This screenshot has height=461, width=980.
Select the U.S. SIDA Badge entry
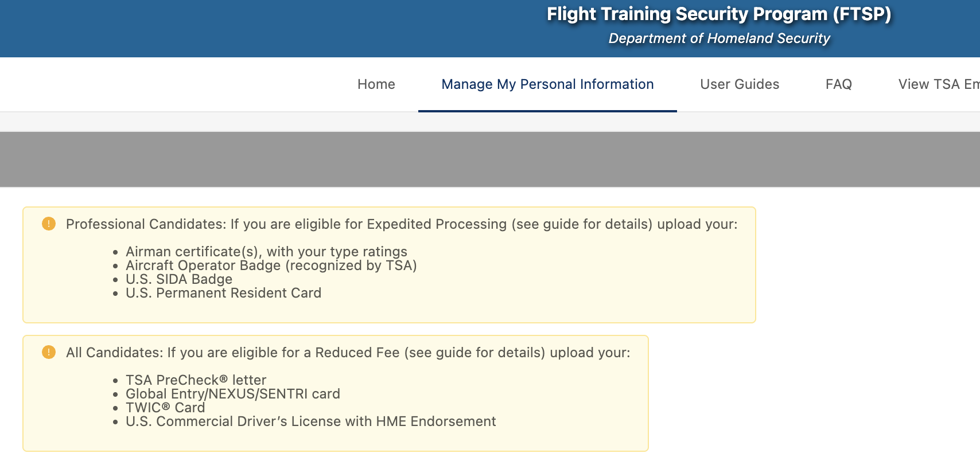(179, 279)
